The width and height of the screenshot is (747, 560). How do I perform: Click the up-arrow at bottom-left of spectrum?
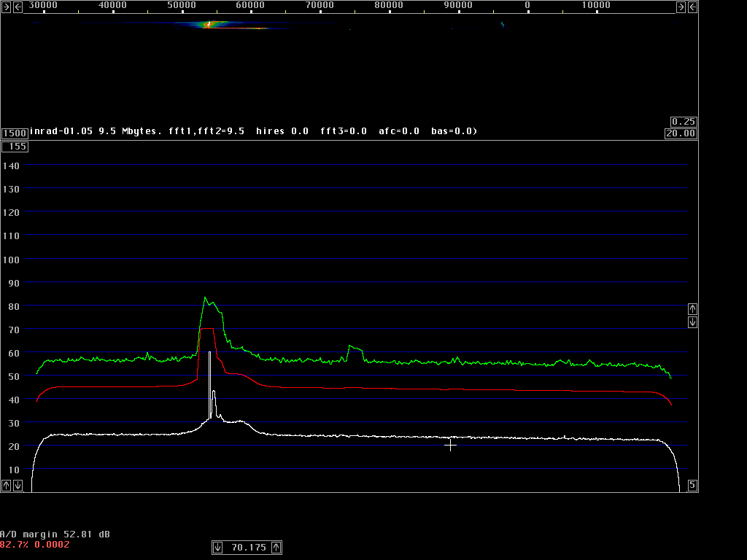pos(6,485)
